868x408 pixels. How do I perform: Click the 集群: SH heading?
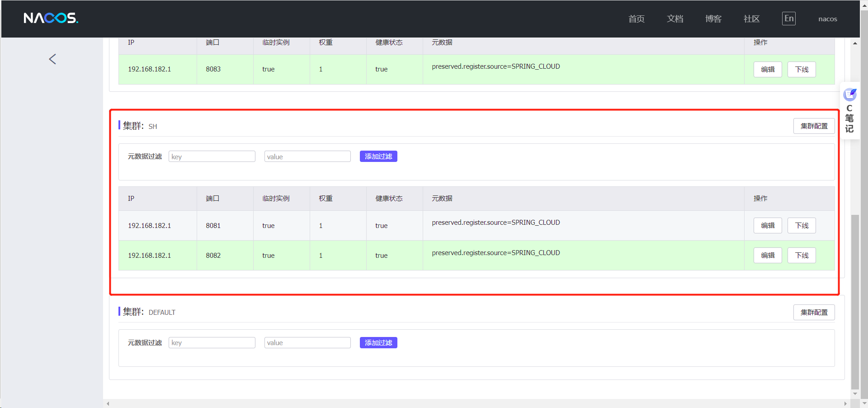pos(140,126)
